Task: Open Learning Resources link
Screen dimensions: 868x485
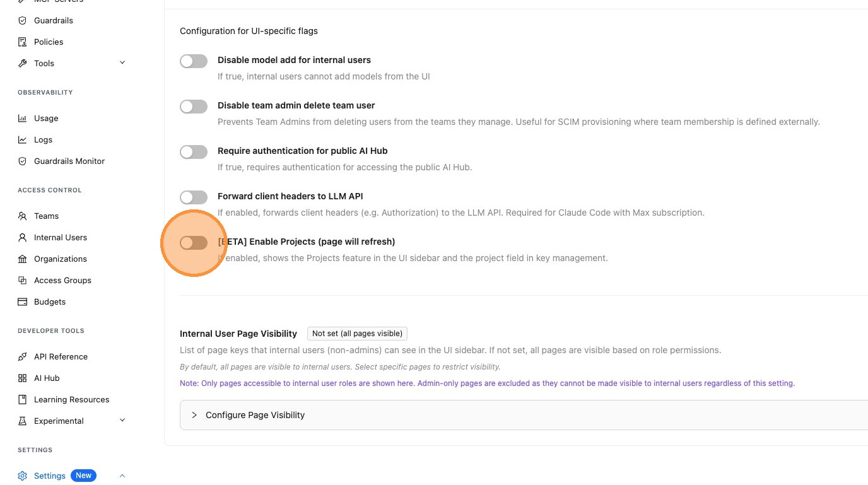Action: pos(71,400)
